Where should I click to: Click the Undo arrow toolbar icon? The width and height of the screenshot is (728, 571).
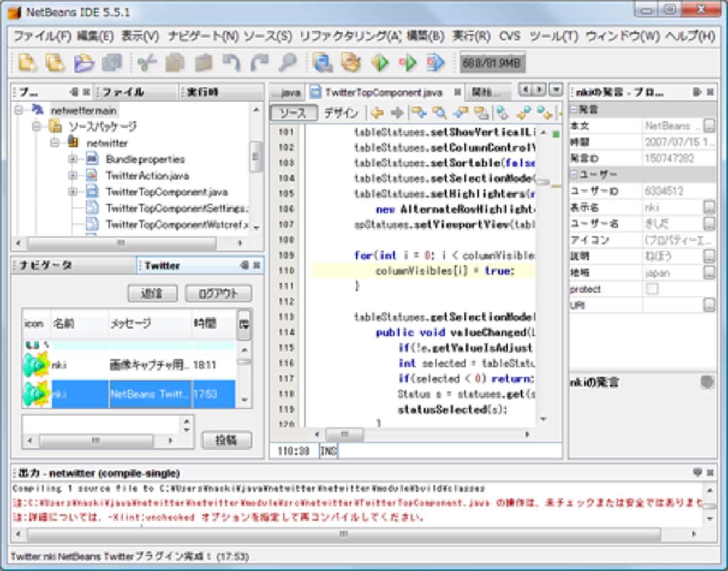(231, 63)
